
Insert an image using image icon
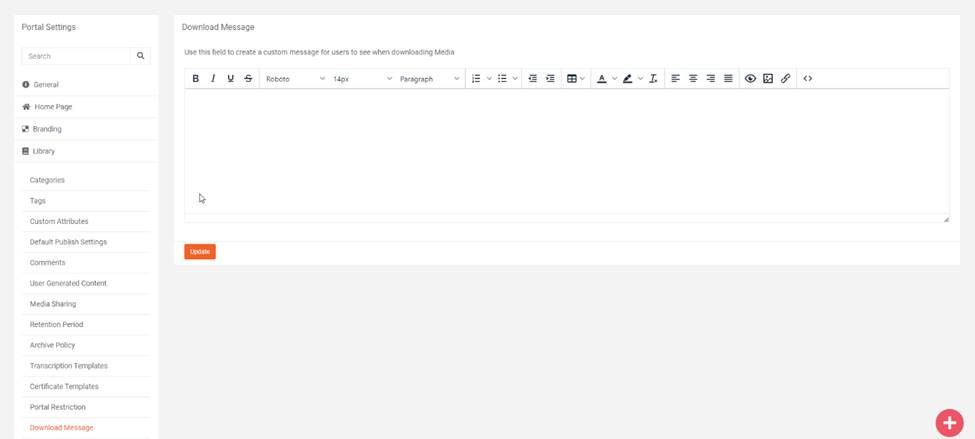(768, 79)
